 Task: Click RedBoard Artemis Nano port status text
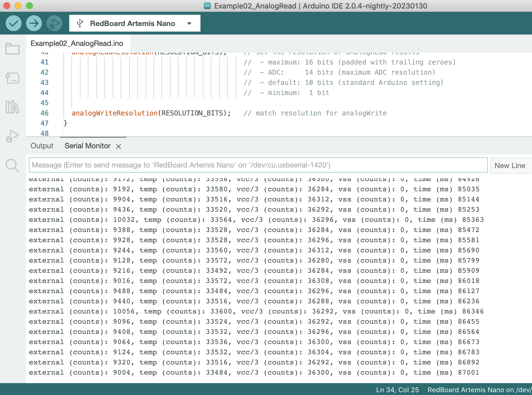click(479, 390)
